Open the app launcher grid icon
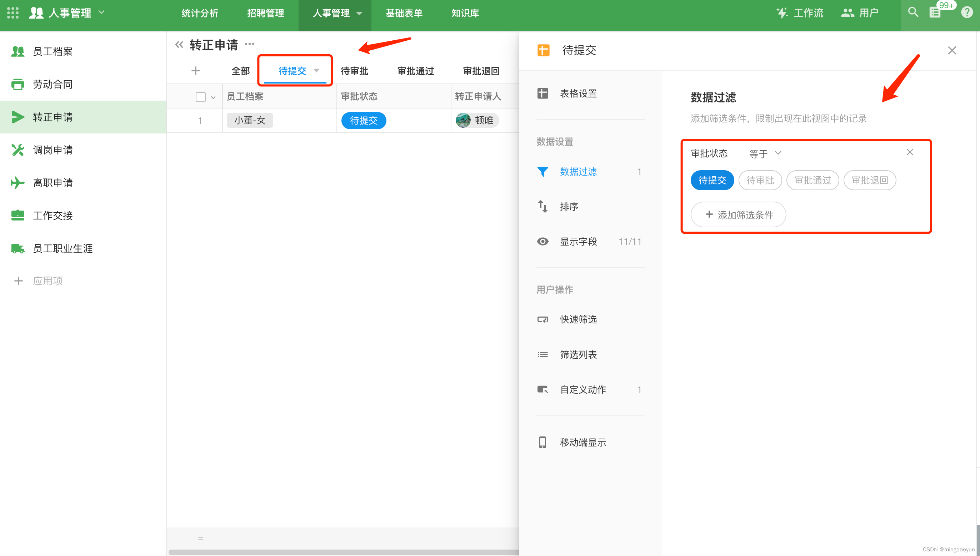The width and height of the screenshot is (980, 556). (x=12, y=13)
